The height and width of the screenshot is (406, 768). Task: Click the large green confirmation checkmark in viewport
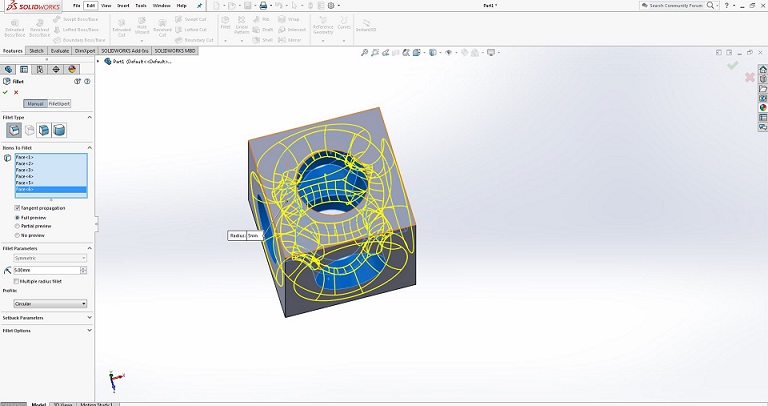point(732,66)
